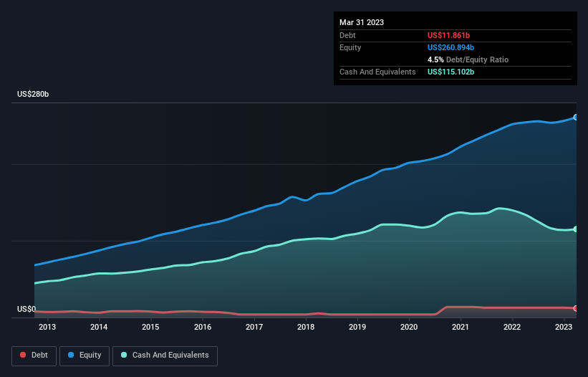588x377 pixels.
Task: Select the Cash And Equivalents endpoint marker
Action: (576, 229)
